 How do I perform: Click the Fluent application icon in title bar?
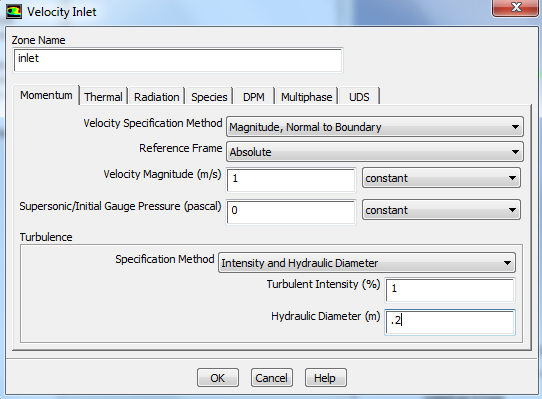(14, 12)
